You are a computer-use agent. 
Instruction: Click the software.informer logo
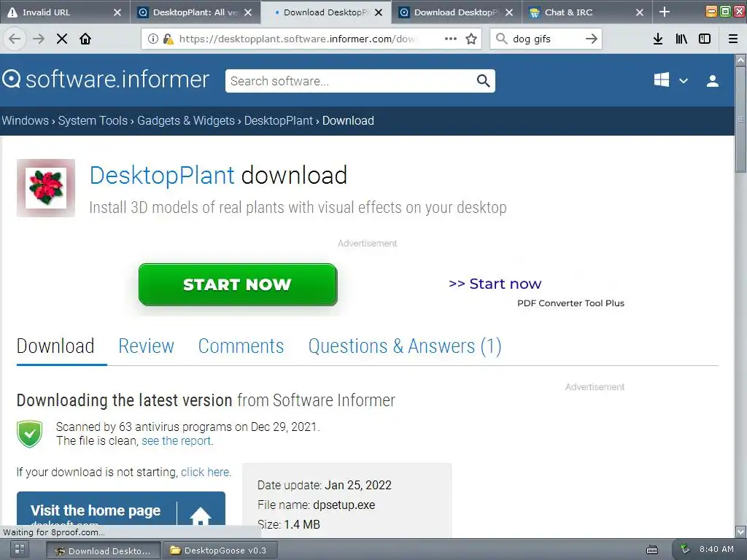tap(105, 79)
